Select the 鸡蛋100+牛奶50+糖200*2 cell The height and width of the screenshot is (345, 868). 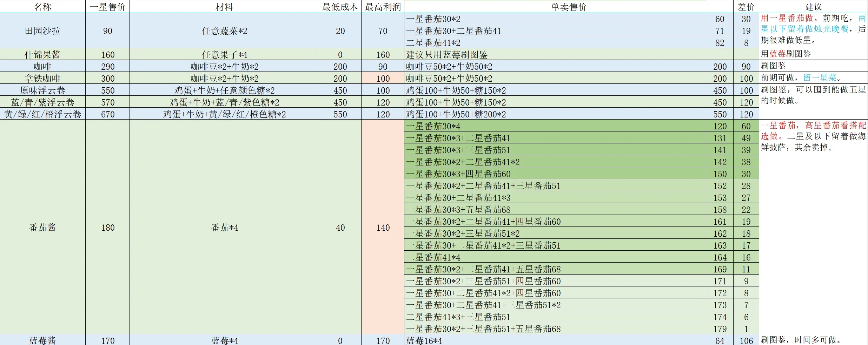pyautogui.click(x=555, y=114)
